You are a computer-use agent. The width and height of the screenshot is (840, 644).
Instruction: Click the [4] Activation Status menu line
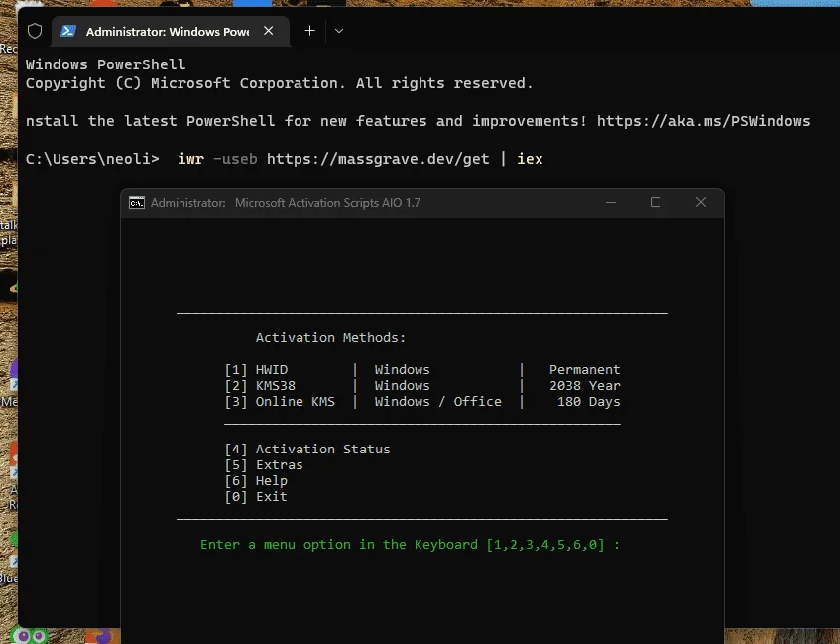[x=307, y=450]
